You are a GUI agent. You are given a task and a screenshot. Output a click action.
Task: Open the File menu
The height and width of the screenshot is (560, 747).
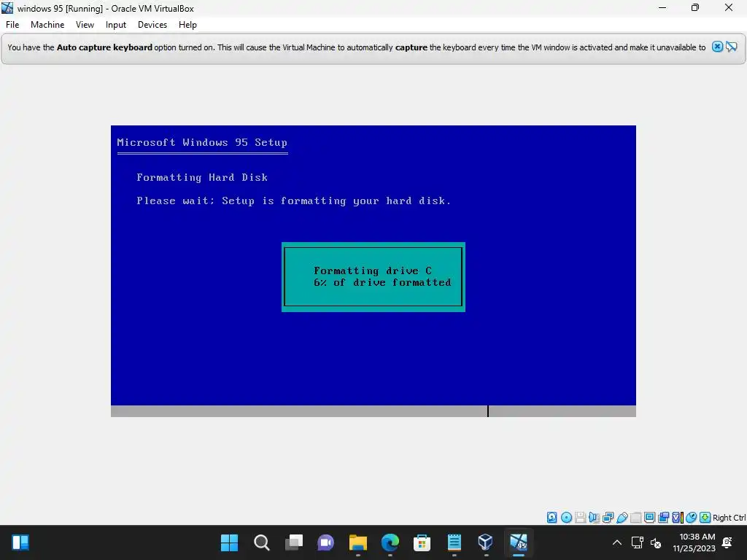click(12, 25)
